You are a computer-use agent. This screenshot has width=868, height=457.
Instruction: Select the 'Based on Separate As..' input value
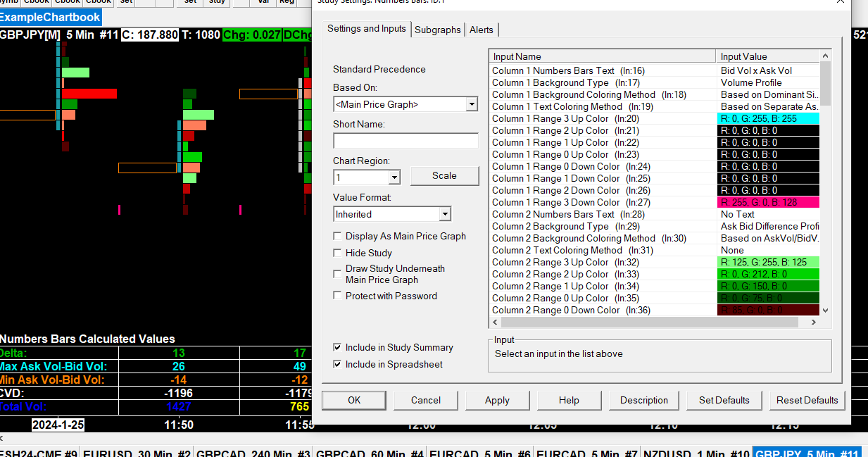[x=767, y=106]
